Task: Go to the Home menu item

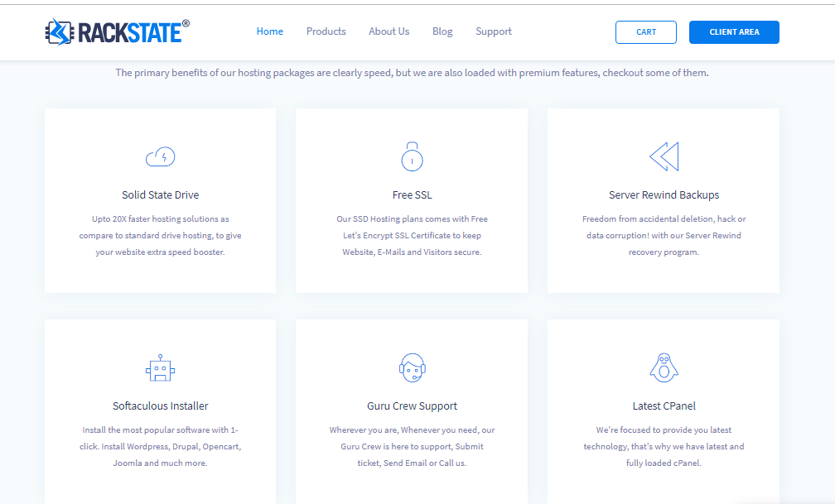Action: point(270,31)
